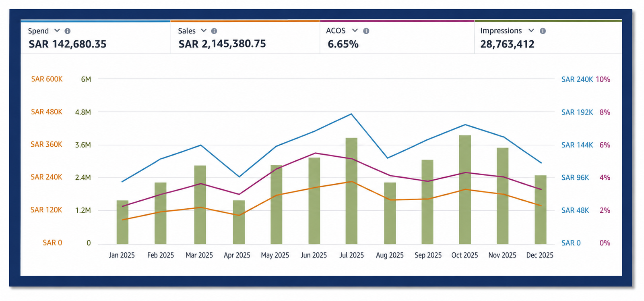Click the Jan 2025 axis label
Screen dimensions: 644x301
122,255
